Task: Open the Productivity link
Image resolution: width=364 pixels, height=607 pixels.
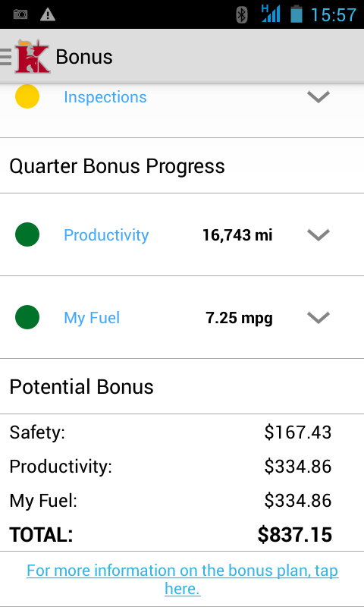Action: (106, 235)
